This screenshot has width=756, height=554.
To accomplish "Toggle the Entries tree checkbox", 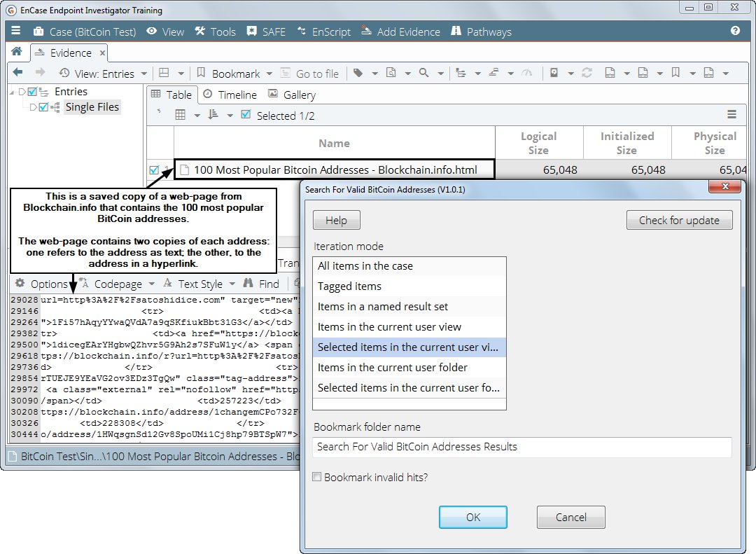I will [32, 91].
